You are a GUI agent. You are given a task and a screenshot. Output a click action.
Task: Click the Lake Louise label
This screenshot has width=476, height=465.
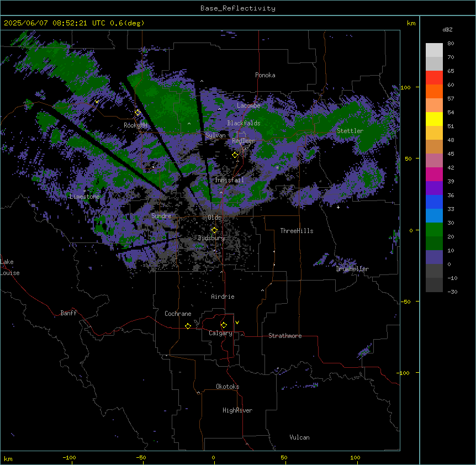[x=9, y=267]
